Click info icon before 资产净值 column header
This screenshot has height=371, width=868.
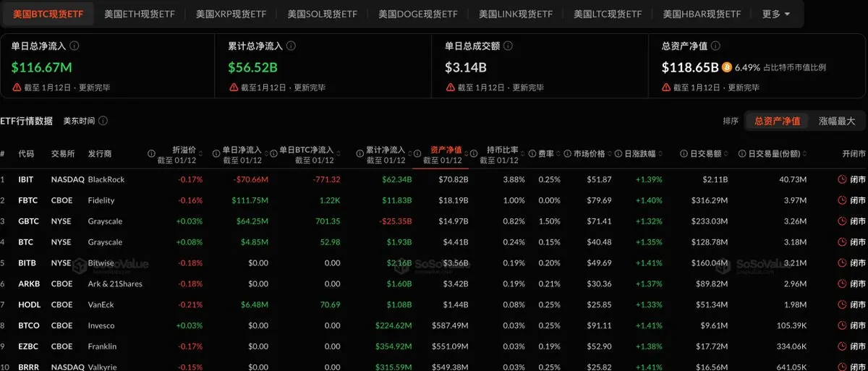417,154
